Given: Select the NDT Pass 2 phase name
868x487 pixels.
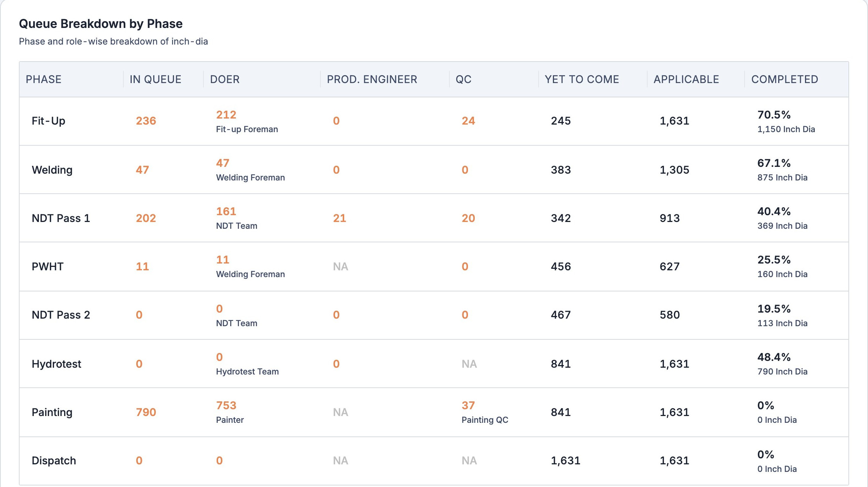Looking at the screenshot, I should click(x=61, y=315).
